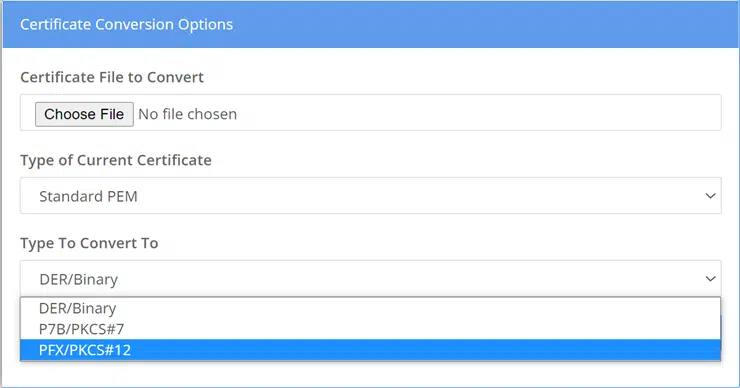Click the 'Certificate Conversion Options' header title
This screenshot has width=740, height=388.
[126, 25]
